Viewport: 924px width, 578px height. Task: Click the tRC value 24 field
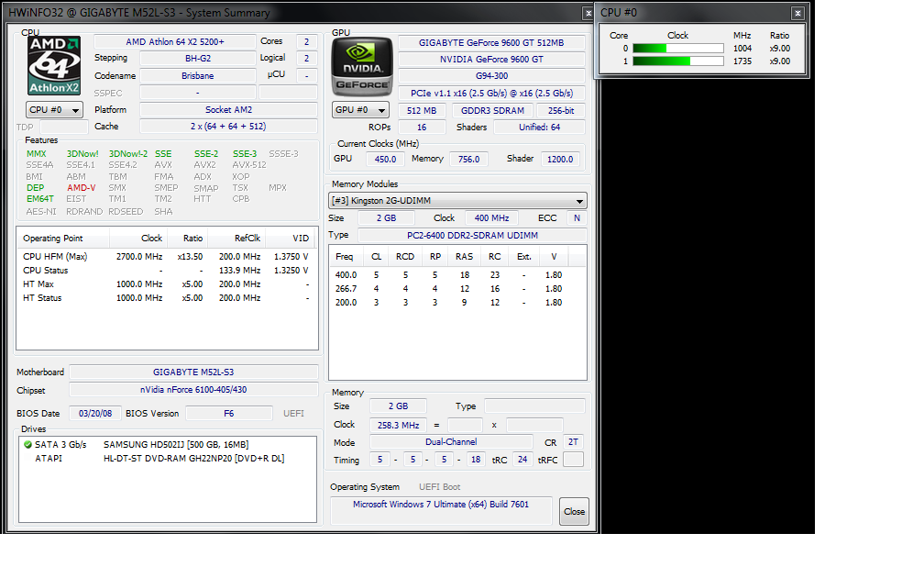click(x=522, y=460)
